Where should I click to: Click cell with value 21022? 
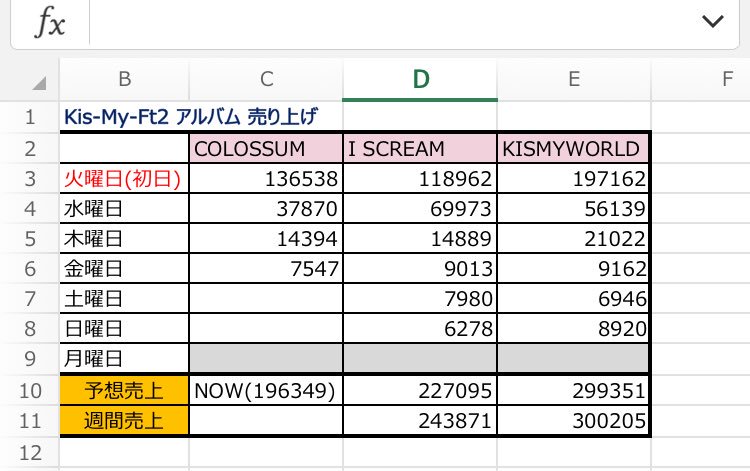(573, 239)
